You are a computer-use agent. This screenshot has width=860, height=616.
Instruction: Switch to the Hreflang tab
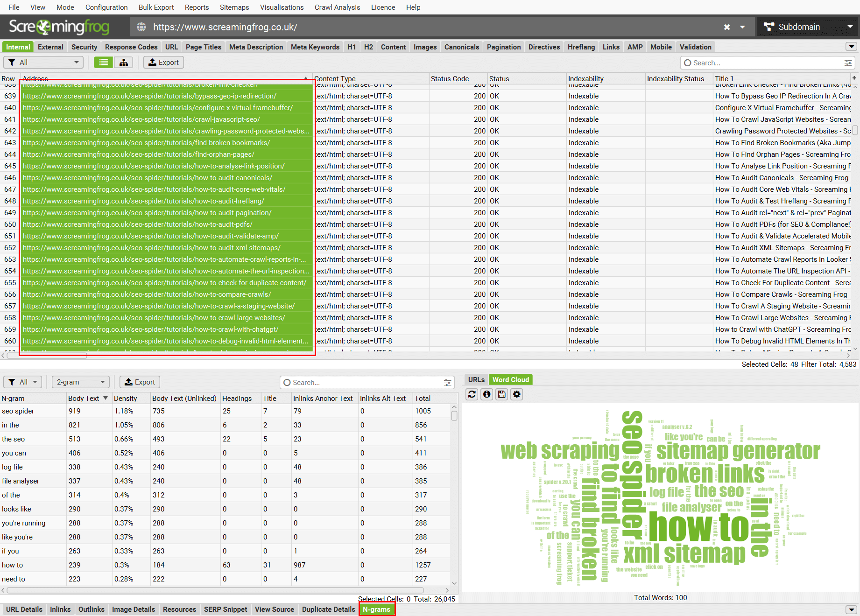(581, 47)
